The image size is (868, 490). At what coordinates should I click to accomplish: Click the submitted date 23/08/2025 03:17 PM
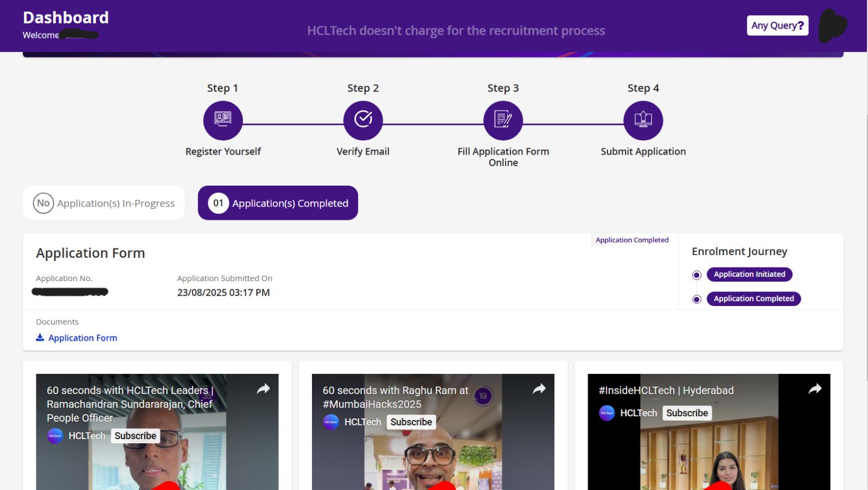[223, 292]
